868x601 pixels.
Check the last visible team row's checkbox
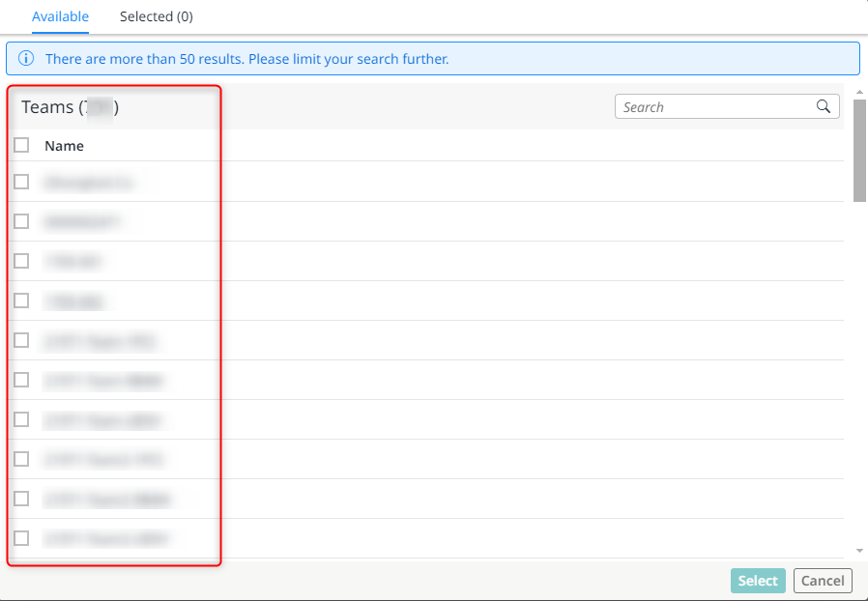21,538
